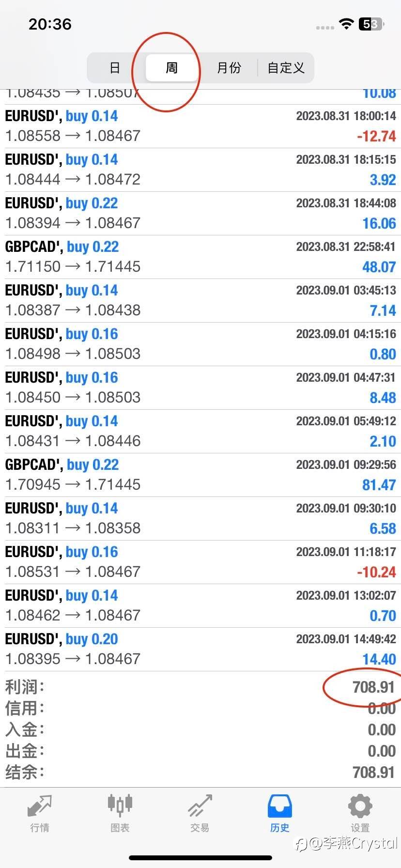
Task: Switch to 月份 month period
Action: (229, 68)
